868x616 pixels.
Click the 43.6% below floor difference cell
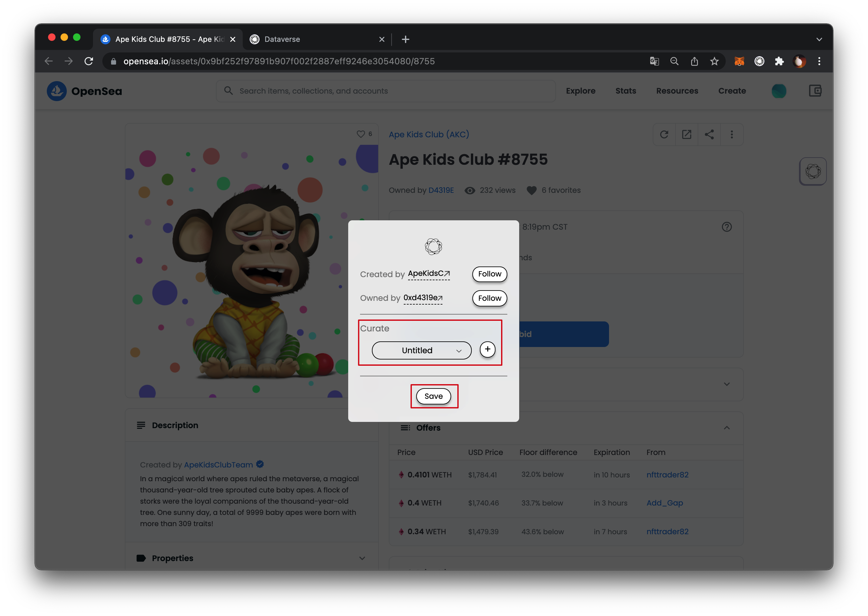pyautogui.click(x=542, y=531)
